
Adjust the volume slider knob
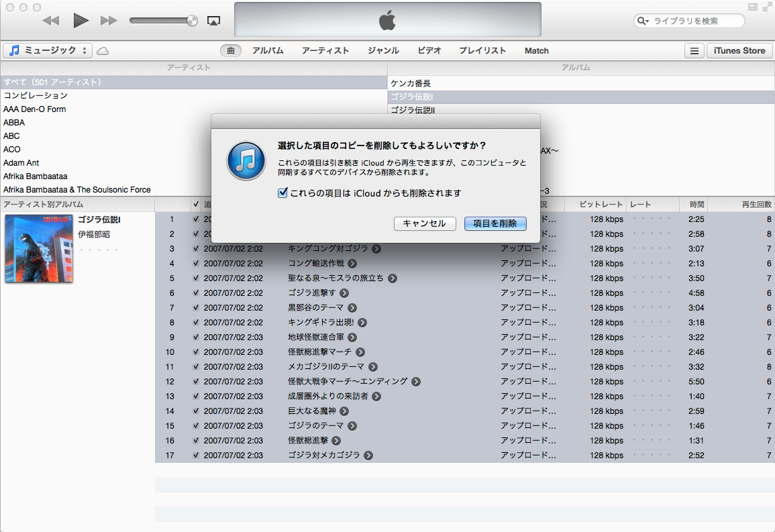pyautogui.click(x=193, y=20)
